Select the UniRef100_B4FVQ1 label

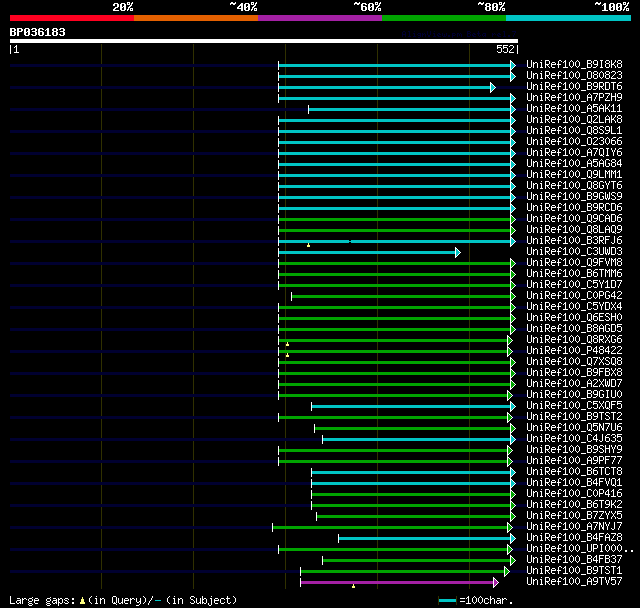[574, 483]
